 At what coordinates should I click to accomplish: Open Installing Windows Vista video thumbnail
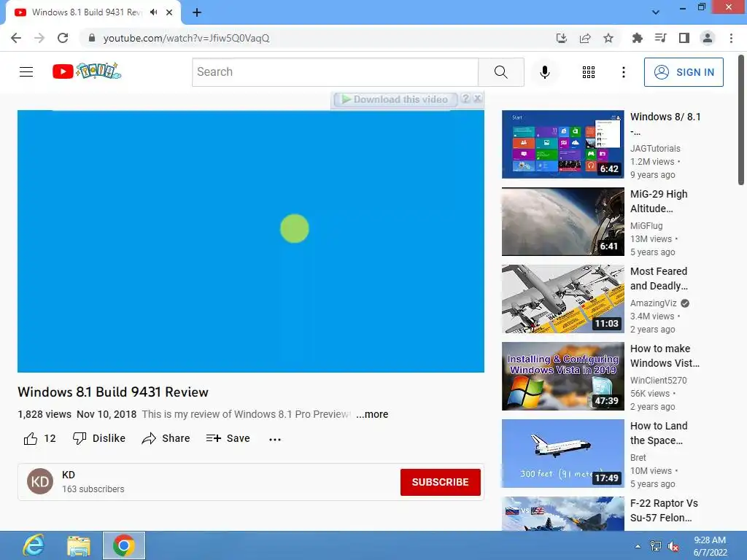pyautogui.click(x=562, y=376)
